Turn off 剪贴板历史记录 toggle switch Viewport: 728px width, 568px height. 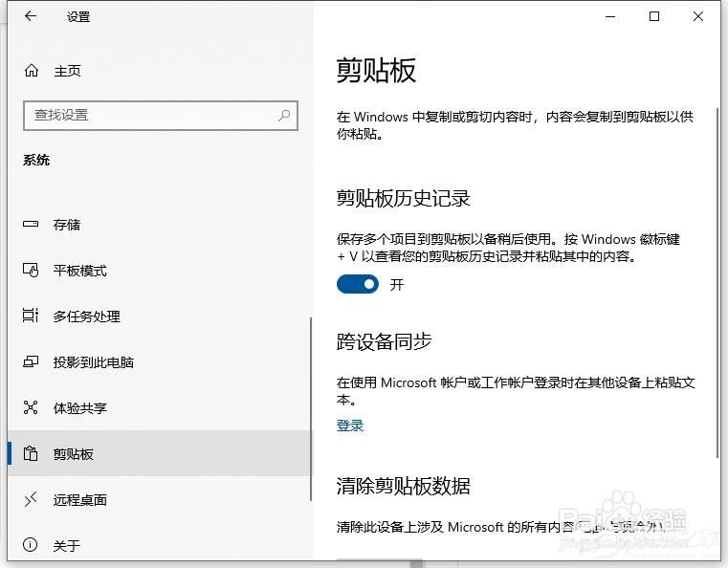358,284
